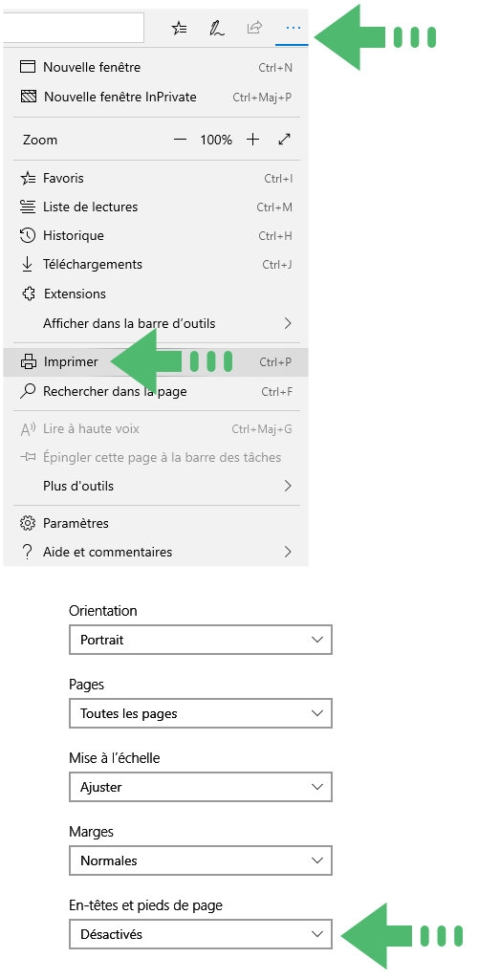Open the three-dot Settings and more menu
The image size is (478, 980).
[x=293, y=28]
